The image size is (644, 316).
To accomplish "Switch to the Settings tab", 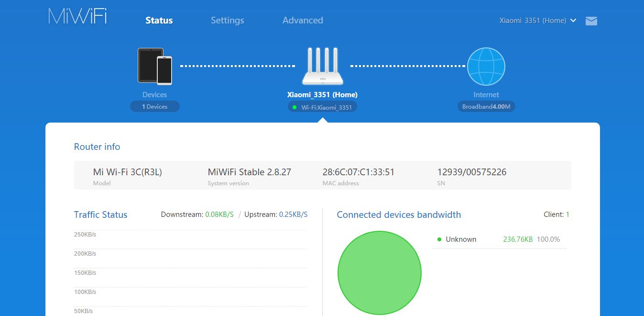I will [228, 21].
